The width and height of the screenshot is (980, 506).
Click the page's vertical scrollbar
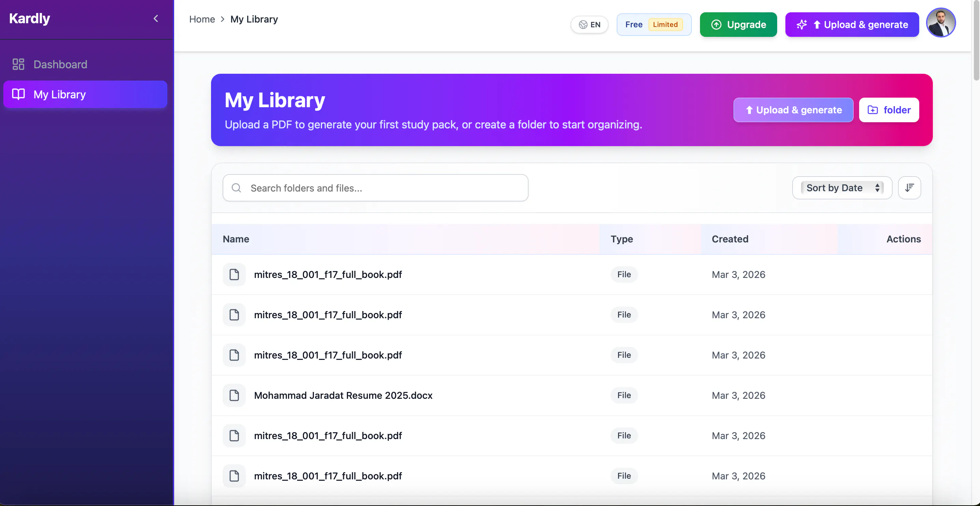pyautogui.click(x=976, y=40)
